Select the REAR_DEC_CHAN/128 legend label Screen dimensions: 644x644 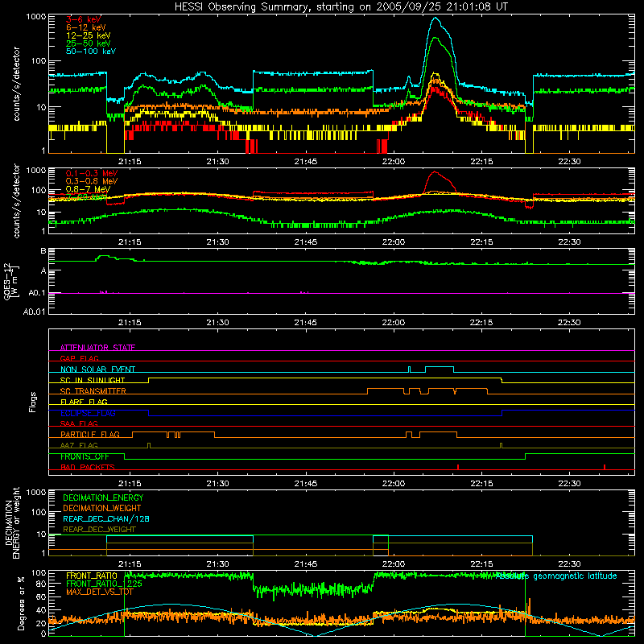pos(106,518)
